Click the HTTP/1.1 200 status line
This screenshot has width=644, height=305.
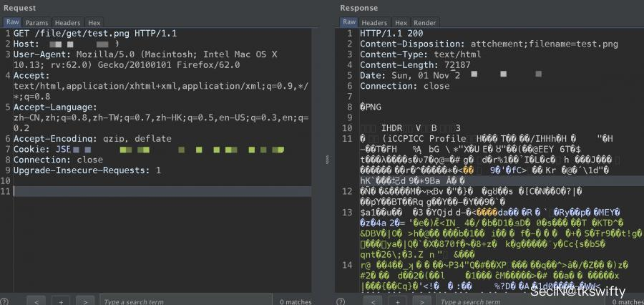pyautogui.click(x=391, y=34)
